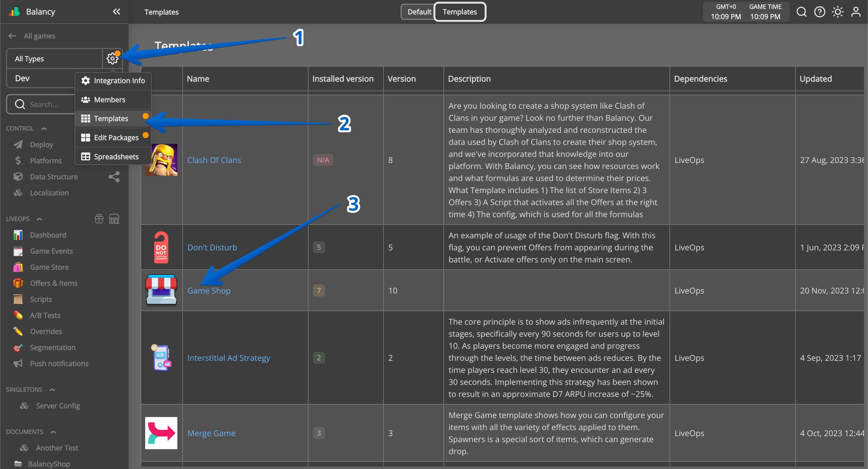Click the user profile icon
868x469 pixels.
pyautogui.click(x=855, y=12)
